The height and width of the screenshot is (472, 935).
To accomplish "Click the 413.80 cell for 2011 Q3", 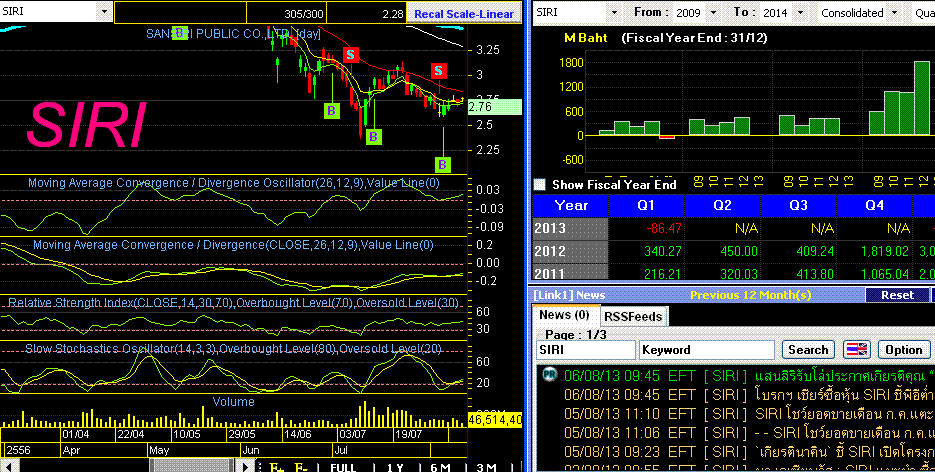I will (x=798, y=274).
